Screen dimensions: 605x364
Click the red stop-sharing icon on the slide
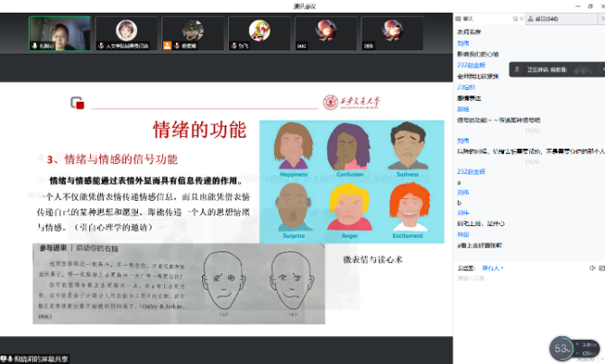78,103
